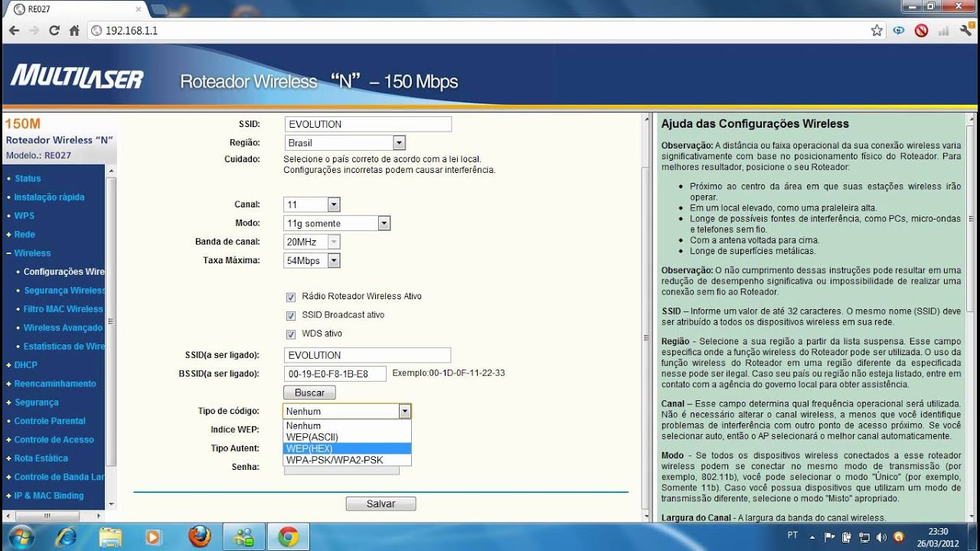Click the taskbar clock showing 23:30
Image resolution: width=980 pixels, height=551 pixels.
938,536
